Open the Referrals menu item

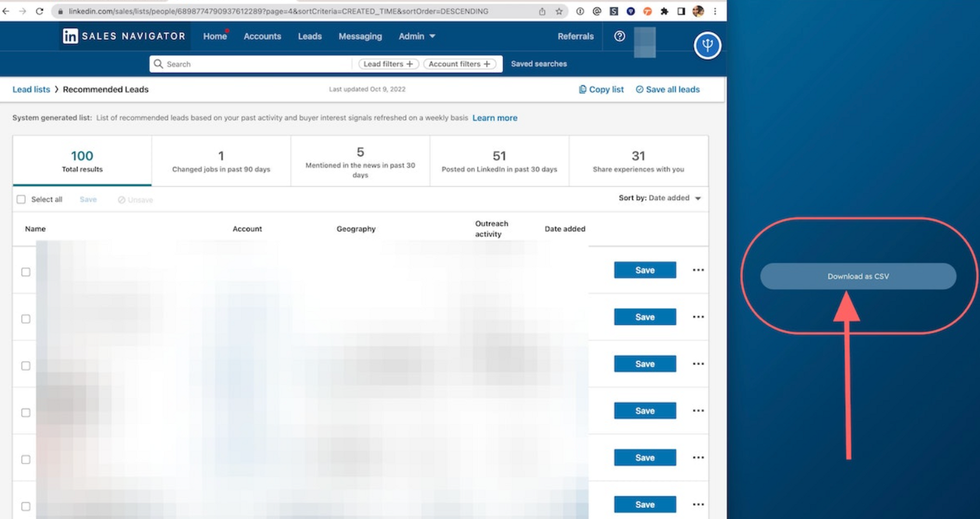tap(575, 36)
